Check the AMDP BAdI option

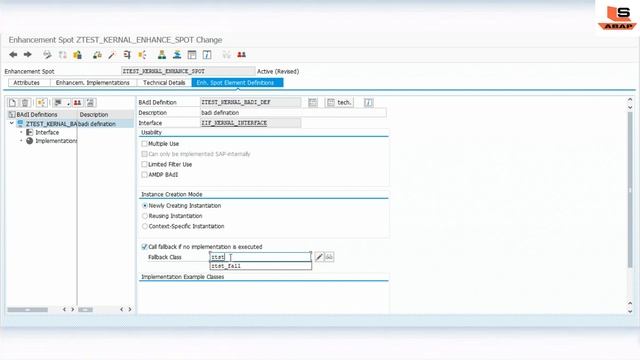click(x=144, y=174)
